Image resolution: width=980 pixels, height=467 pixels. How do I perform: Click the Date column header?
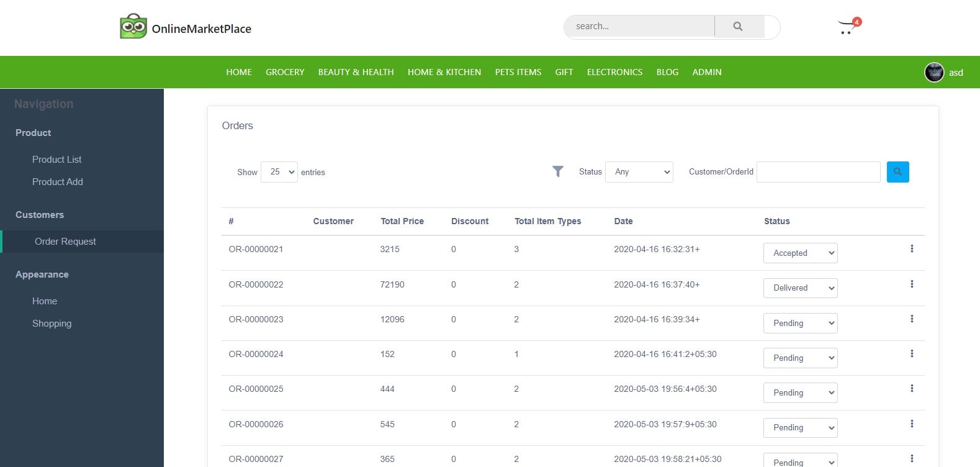coord(623,221)
